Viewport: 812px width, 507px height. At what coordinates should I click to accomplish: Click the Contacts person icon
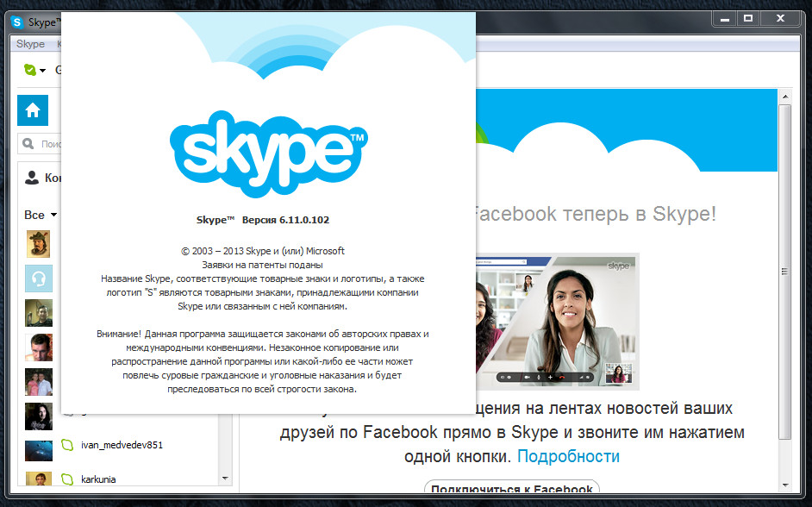(x=32, y=178)
